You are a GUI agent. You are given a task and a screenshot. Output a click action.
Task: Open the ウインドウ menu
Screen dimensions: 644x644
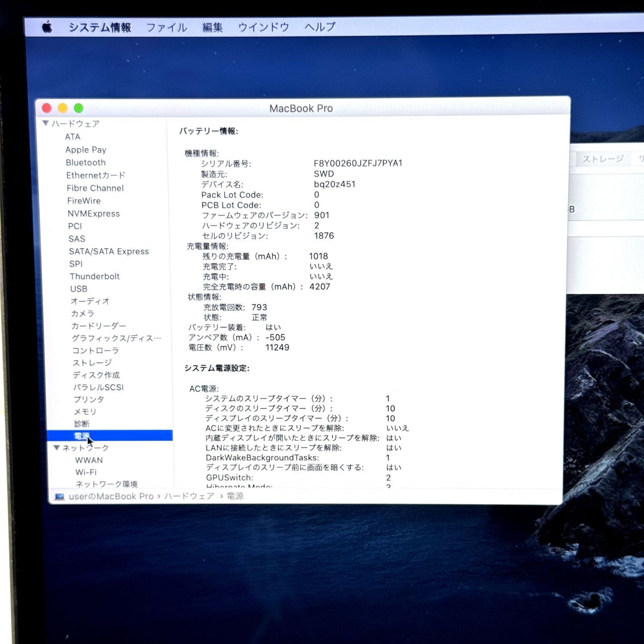[263, 27]
